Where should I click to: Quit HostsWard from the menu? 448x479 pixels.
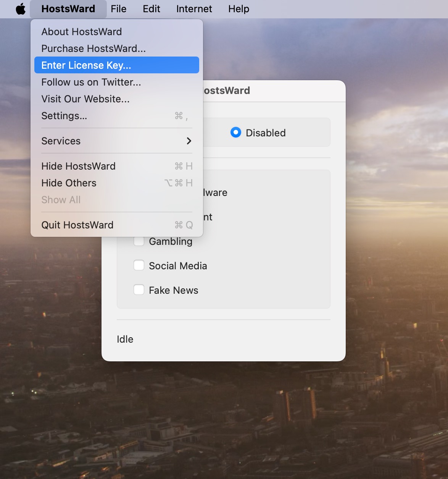coord(77,225)
